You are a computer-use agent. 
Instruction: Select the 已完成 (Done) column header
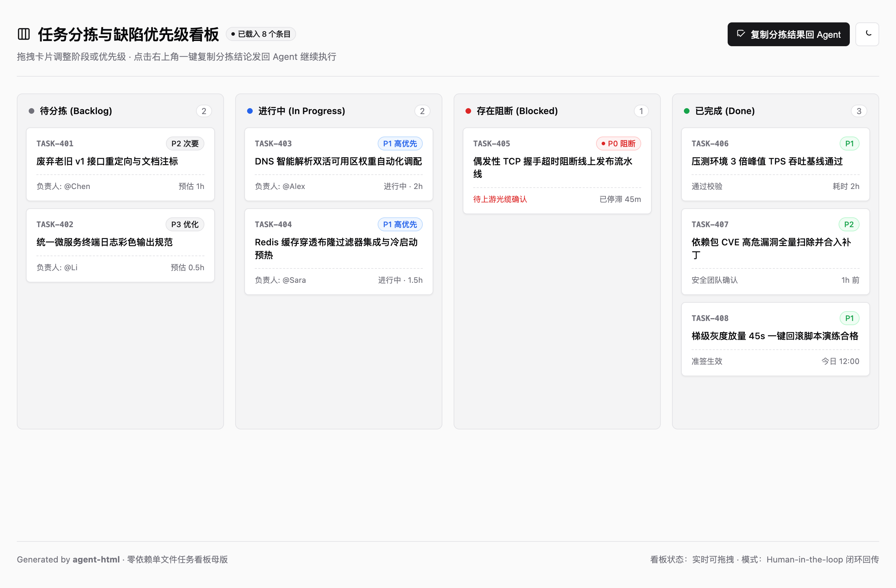pos(725,111)
